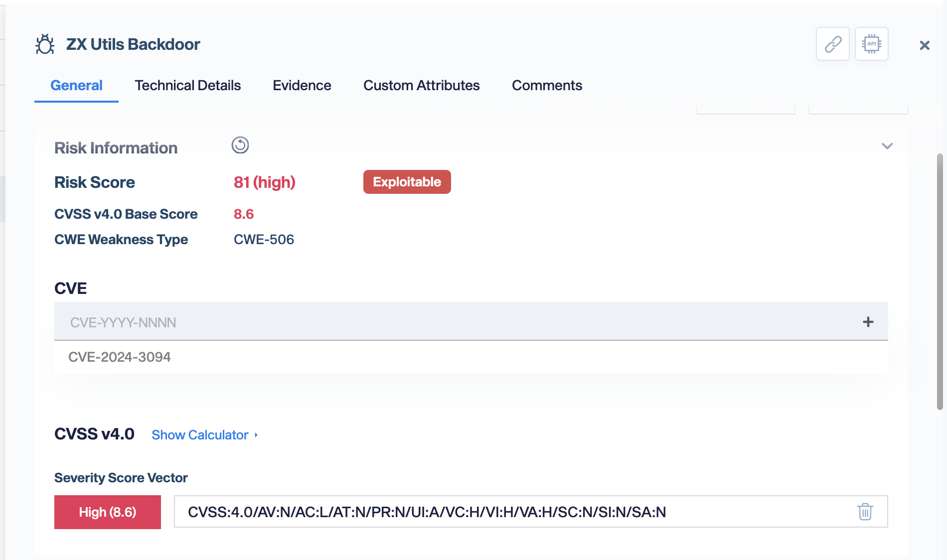Open the Custom Attributes tab
Screen dimensions: 947x560
point(422,86)
